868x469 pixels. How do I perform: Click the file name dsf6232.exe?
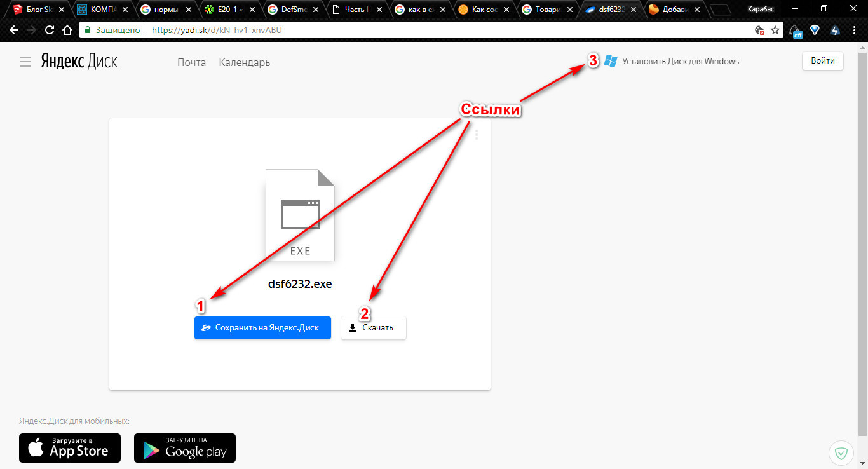click(x=300, y=283)
